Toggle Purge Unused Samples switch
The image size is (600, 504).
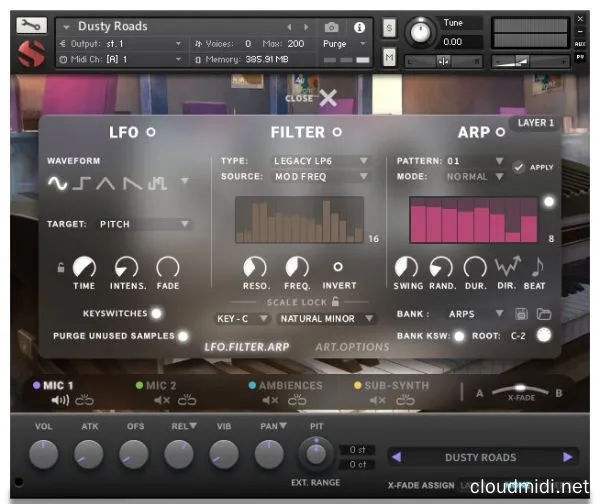click(x=182, y=336)
